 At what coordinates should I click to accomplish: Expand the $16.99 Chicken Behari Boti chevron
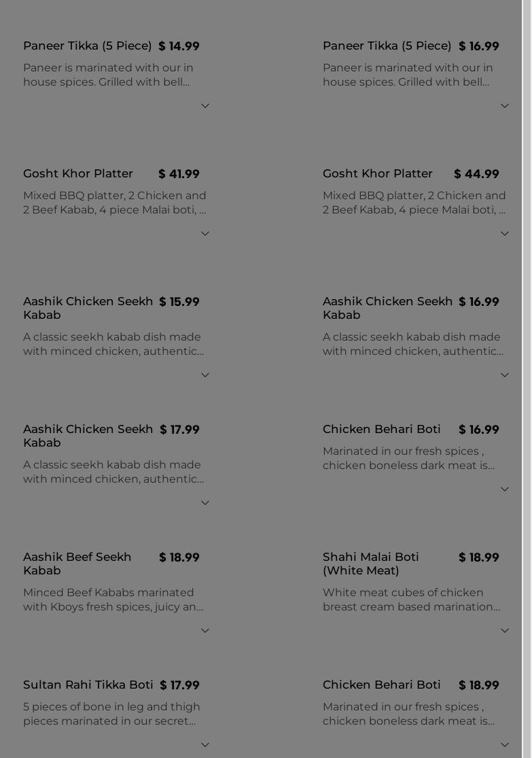(x=505, y=489)
